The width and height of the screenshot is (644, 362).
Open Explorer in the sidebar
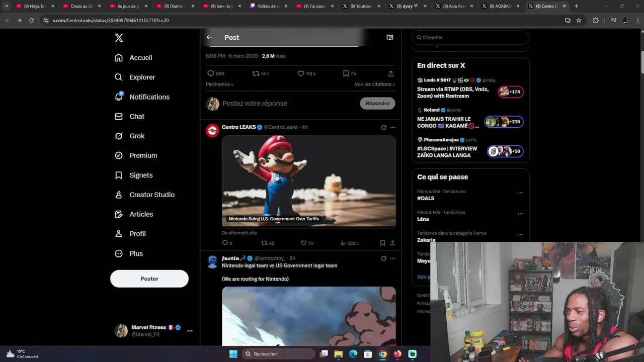coord(135,77)
